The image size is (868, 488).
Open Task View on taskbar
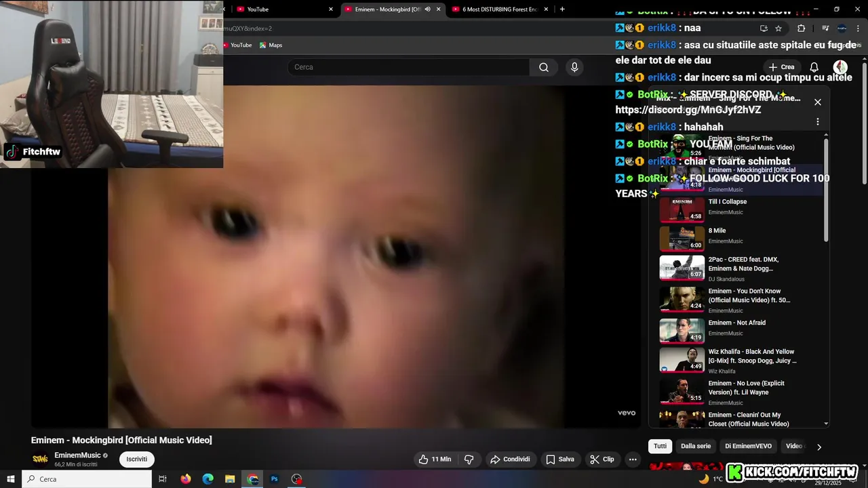(x=163, y=479)
